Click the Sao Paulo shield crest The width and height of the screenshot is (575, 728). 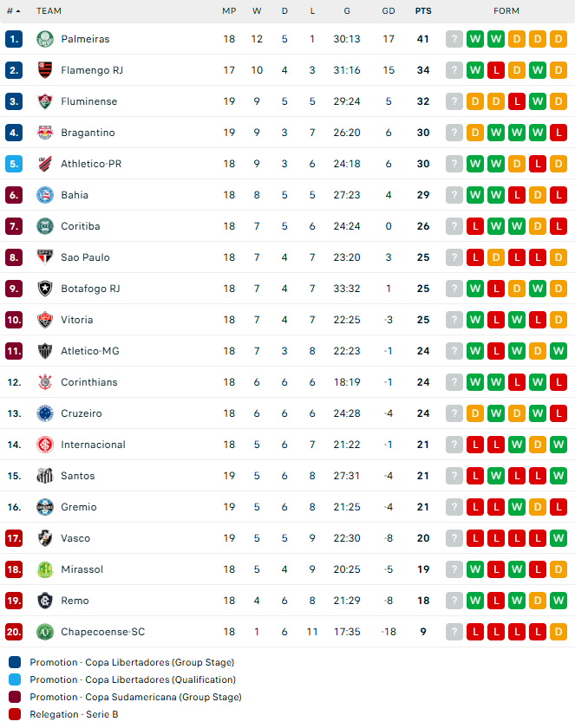[x=45, y=257]
